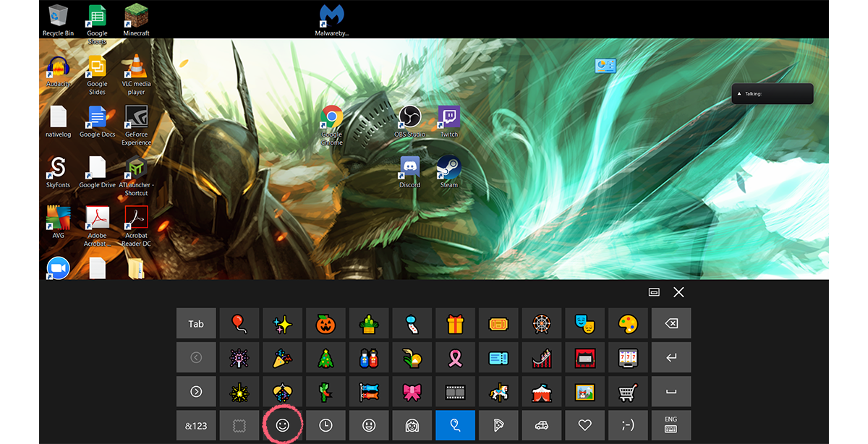Select the Steam desktop shortcut
Viewport: 868px width, 444px height.
coord(449,172)
